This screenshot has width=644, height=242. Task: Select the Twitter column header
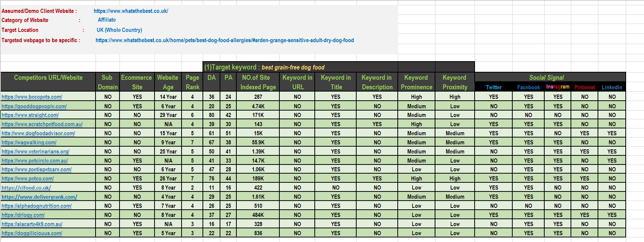click(x=494, y=87)
